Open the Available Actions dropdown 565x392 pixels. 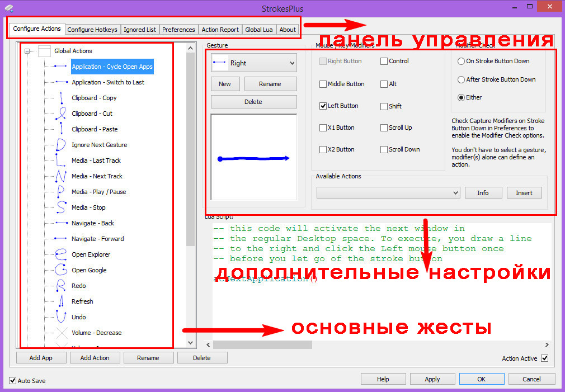(x=388, y=193)
